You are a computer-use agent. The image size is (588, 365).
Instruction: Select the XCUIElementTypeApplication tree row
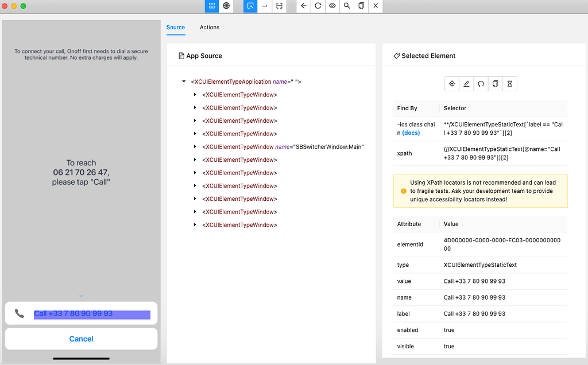pyautogui.click(x=246, y=81)
